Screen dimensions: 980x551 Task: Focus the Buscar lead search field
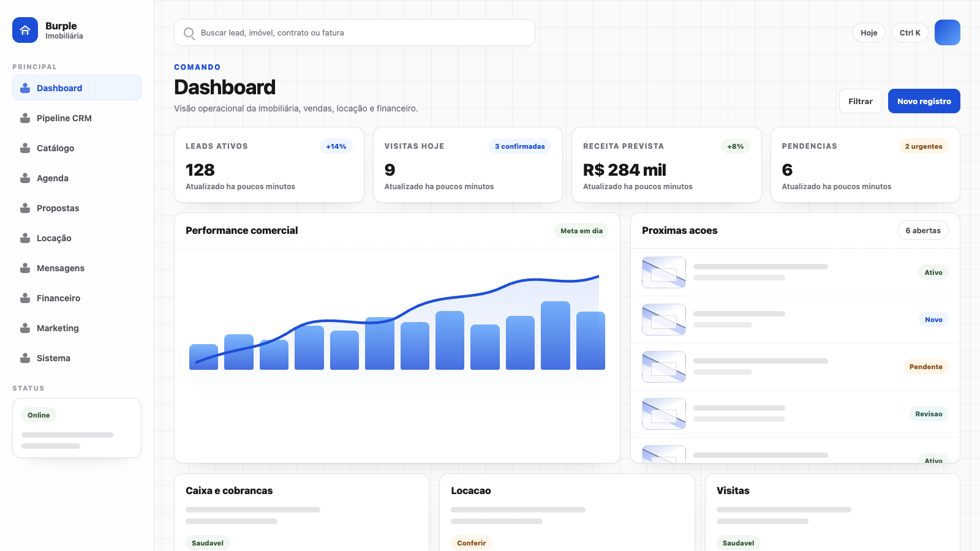pyautogui.click(x=355, y=32)
